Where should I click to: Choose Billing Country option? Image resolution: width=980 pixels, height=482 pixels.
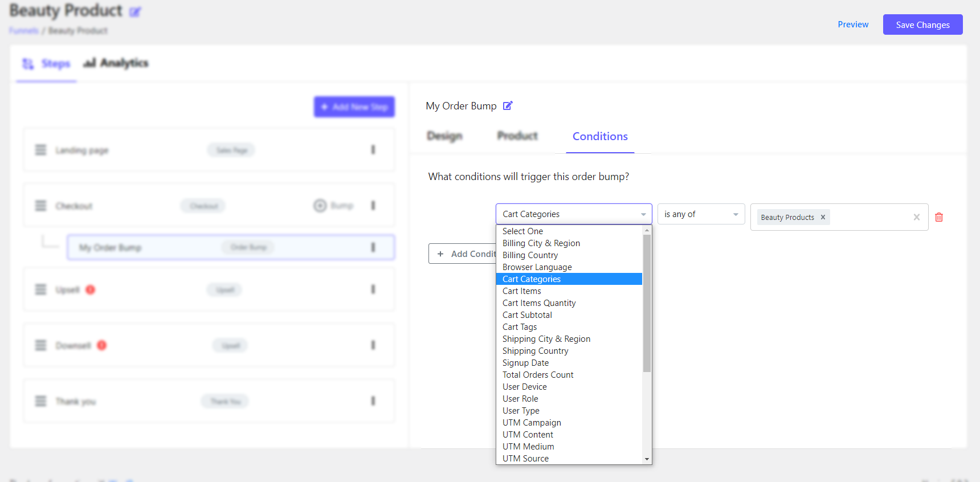click(x=569, y=255)
